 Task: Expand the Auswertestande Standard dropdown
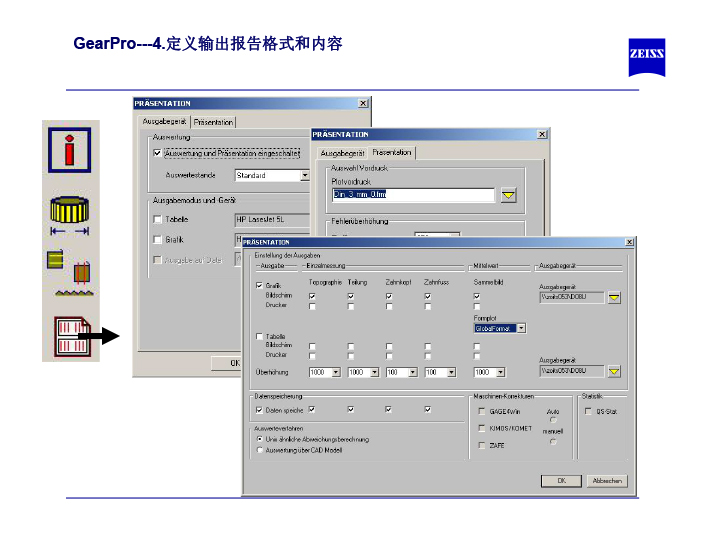coord(305,175)
